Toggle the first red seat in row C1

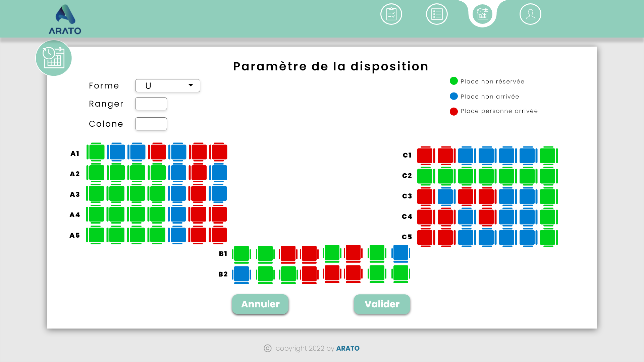(x=425, y=156)
